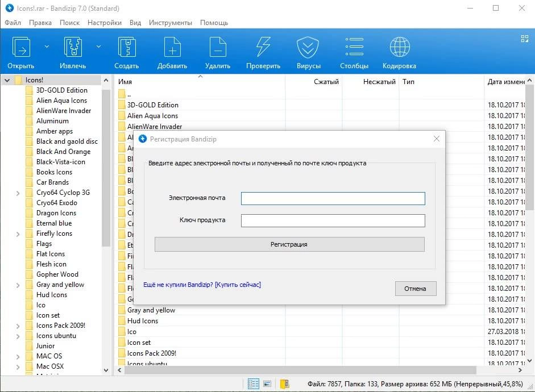Open the Вид menu
Image resolution: width=535 pixels, height=392 pixels.
pyautogui.click(x=135, y=23)
